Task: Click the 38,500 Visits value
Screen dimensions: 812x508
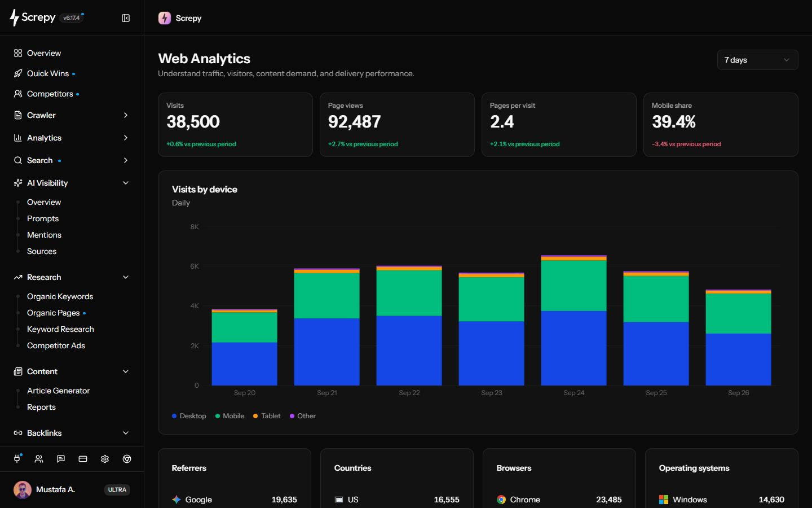Action: click(x=193, y=122)
